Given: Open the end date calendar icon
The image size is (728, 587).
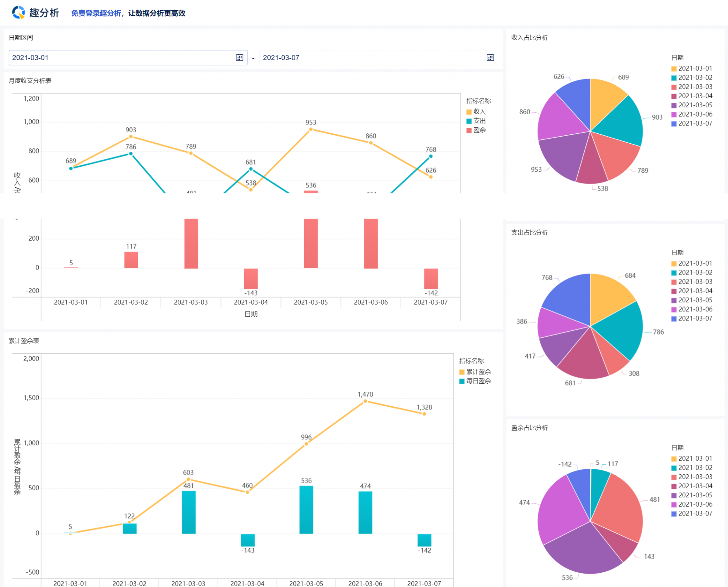Looking at the screenshot, I should point(490,58).
